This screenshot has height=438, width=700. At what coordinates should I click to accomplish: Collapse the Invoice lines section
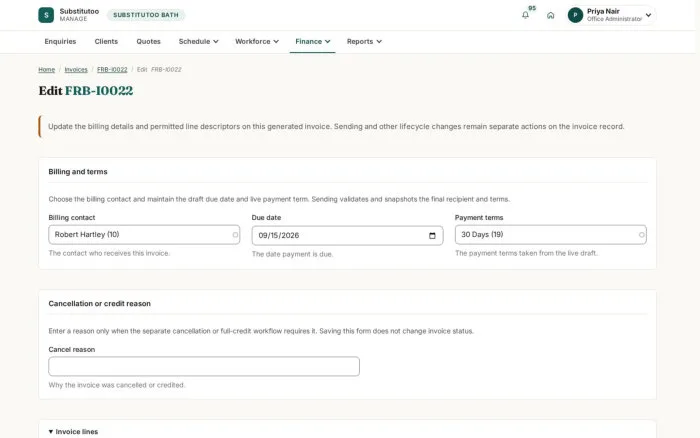click(73, 432)
